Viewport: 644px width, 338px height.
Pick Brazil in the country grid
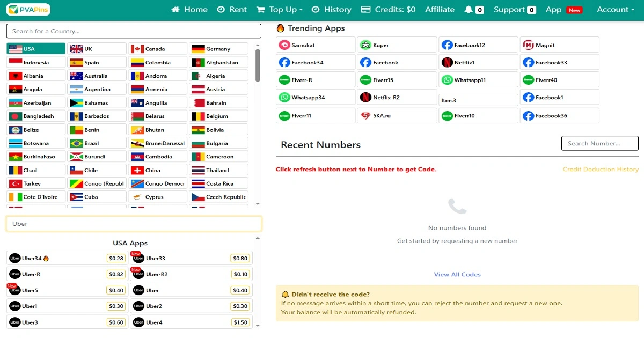pyautogui.click(x=97, y=143)
